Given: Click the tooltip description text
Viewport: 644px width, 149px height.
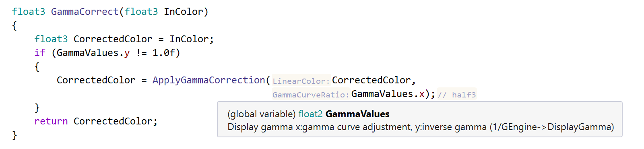Looking at the screenshot, I should [x=421, y=127].
